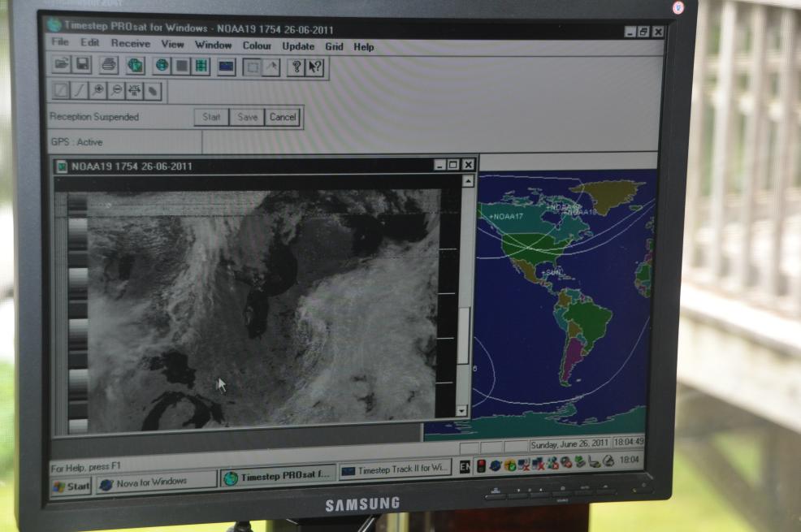Image resolution: width=801 pixels, height=532 pixels.
Task: Activate the context help pointer icon
Action: click(x=315, y=68)
